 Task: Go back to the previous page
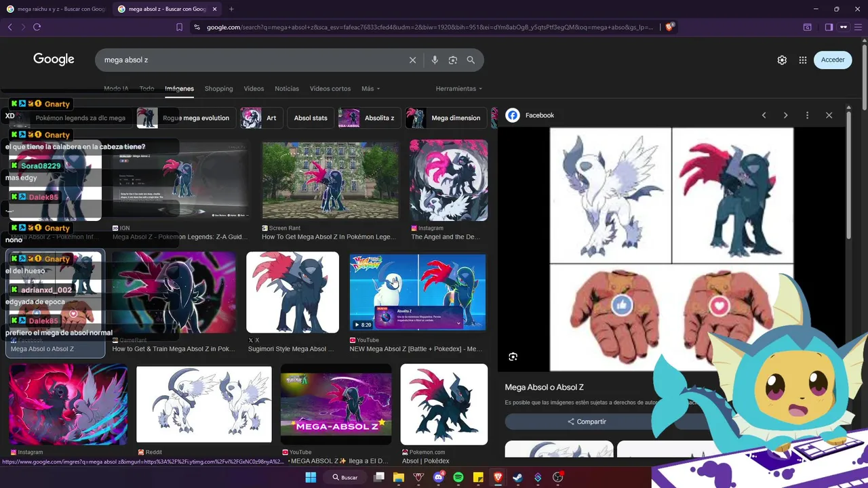(x=10, y=27)
